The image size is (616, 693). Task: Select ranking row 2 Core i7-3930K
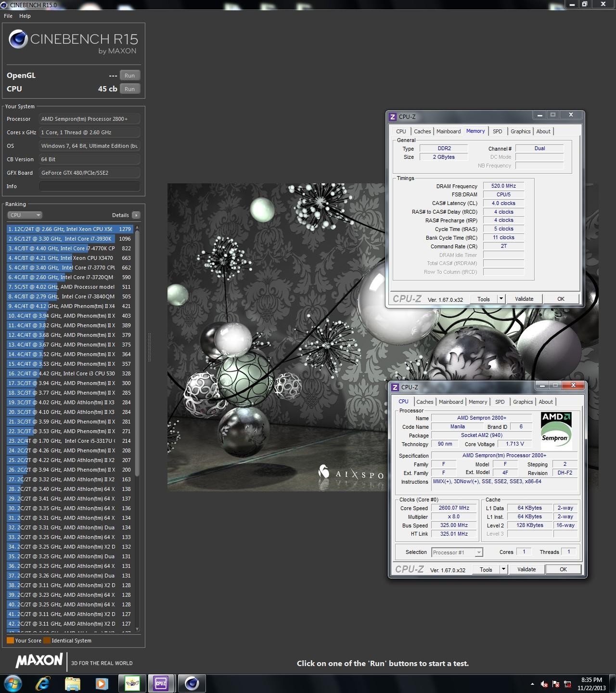tap(70, 239)
